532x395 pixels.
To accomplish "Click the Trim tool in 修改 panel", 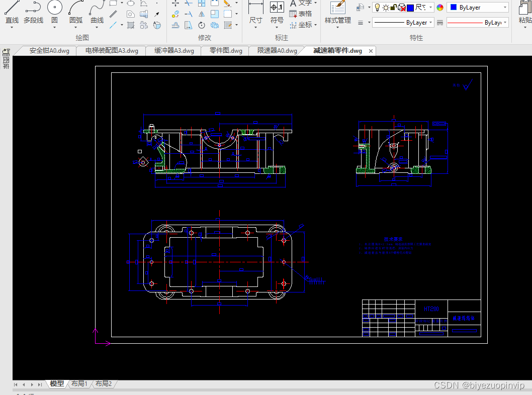I will point(189,4).
